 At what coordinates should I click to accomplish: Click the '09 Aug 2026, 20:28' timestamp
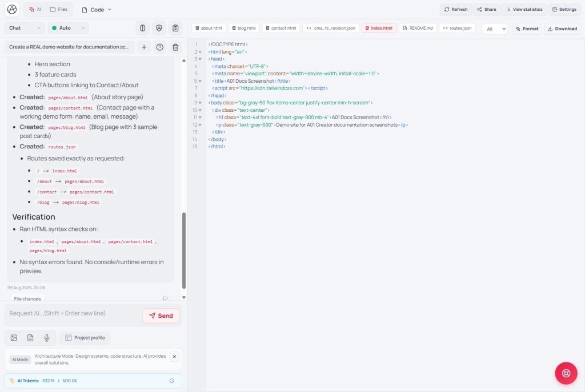26,288
